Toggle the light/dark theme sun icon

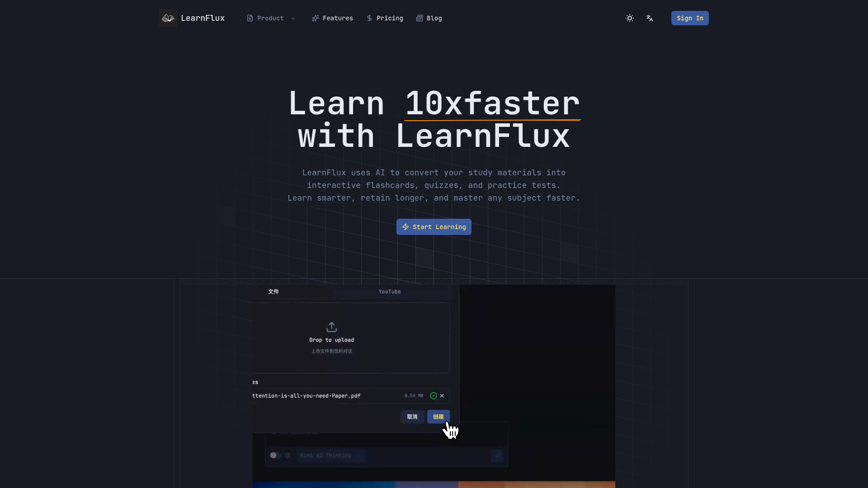[x=629, y=18]
